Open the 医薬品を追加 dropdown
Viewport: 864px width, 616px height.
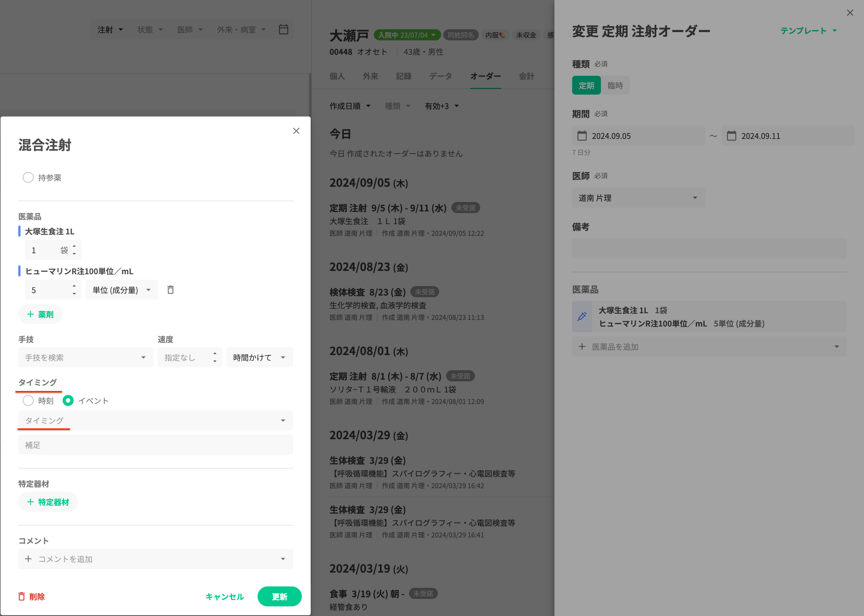click(709, 347)
